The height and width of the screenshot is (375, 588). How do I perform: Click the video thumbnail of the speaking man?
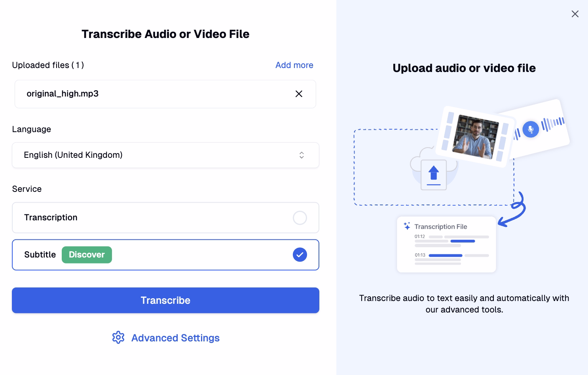(476, 137)
